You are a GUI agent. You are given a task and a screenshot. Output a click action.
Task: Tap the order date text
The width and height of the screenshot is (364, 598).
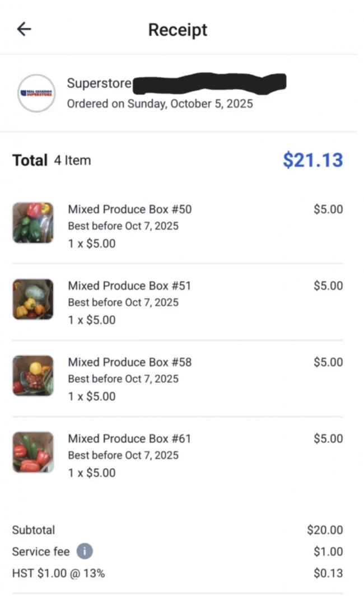point(160,104)
